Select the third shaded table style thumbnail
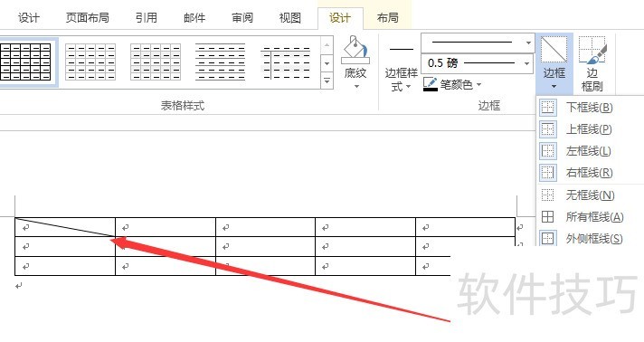Image resolution: width=644 pixels, height=342 pixels. (156, 62)
